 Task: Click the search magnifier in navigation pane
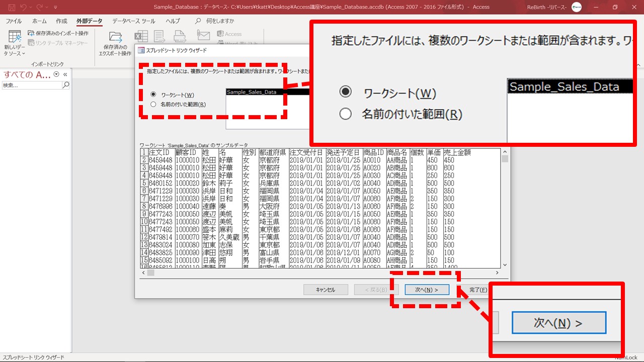click(x=65, y=85)
